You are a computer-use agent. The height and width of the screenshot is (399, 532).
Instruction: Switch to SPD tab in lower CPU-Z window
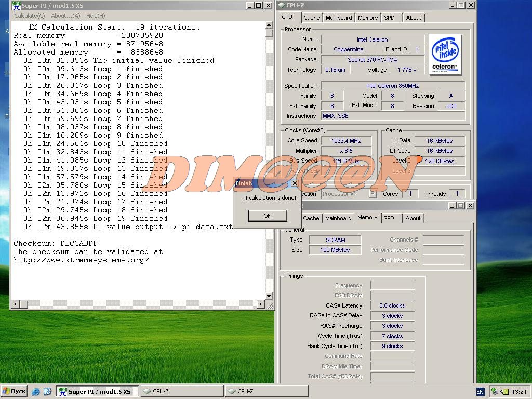tap(389, 218)
